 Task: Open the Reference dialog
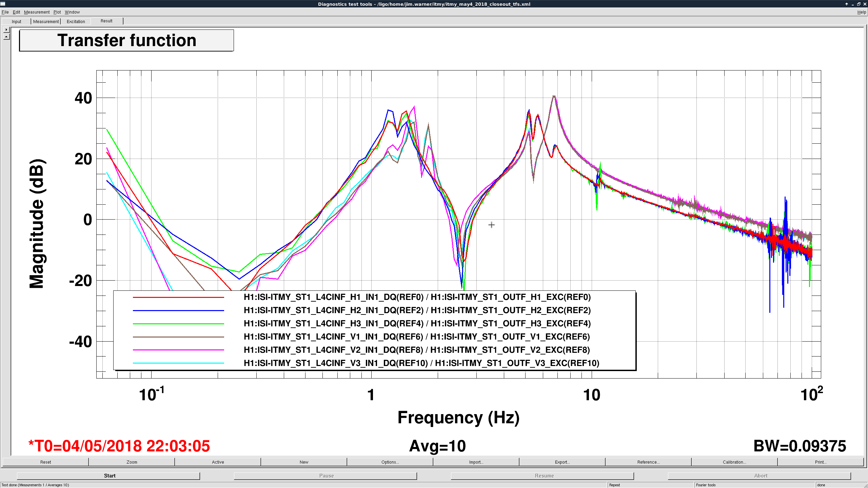(648, 462)
